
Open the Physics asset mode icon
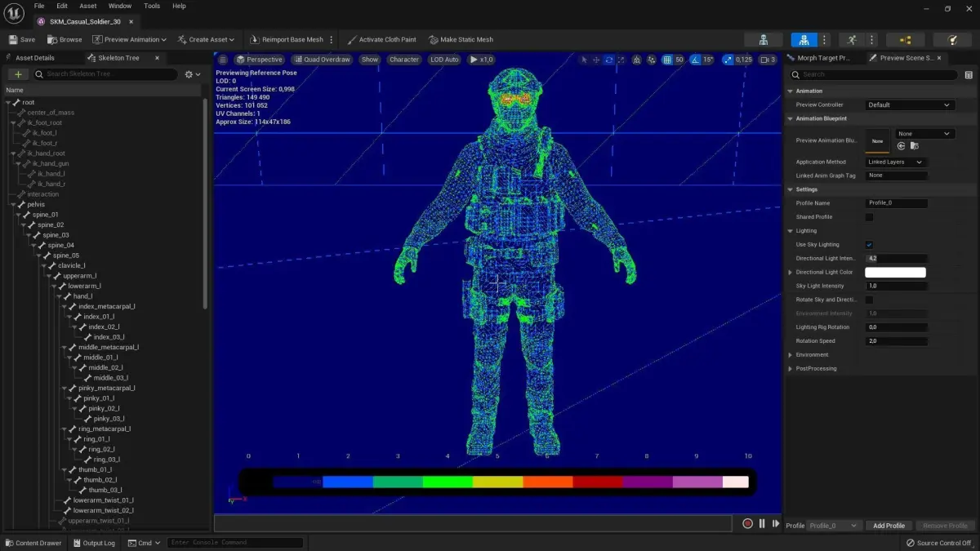[x=952, y=39]
